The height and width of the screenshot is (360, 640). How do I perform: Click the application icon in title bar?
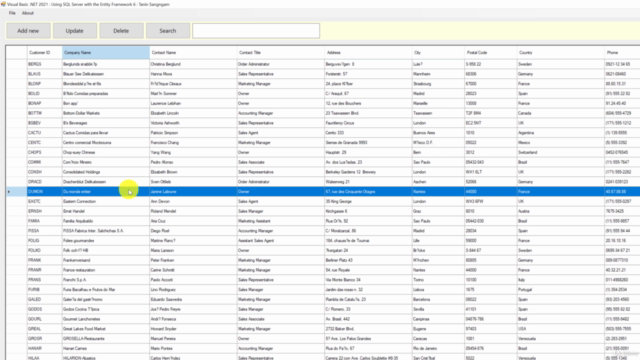[x=3, y=4]
